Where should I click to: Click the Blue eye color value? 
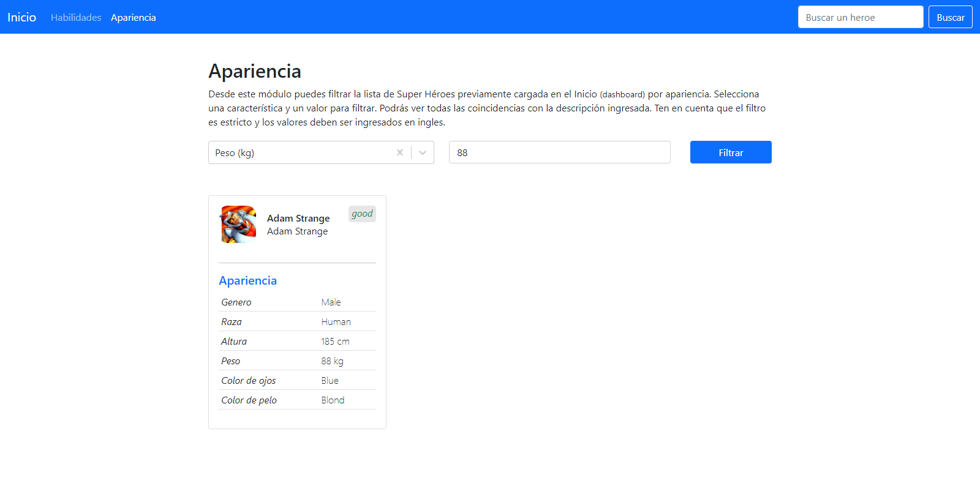tap(330, 381)
